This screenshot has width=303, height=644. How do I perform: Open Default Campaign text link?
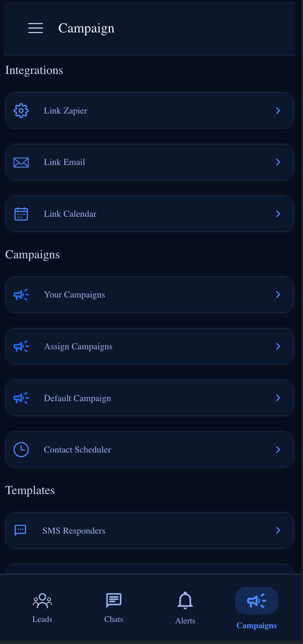(x=78, y=398)
